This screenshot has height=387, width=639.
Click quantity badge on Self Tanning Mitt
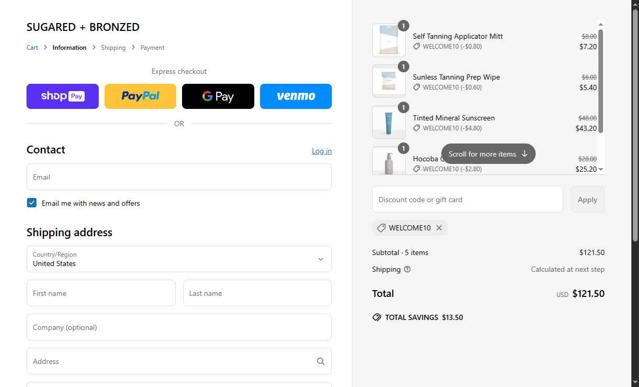point(403,26)
